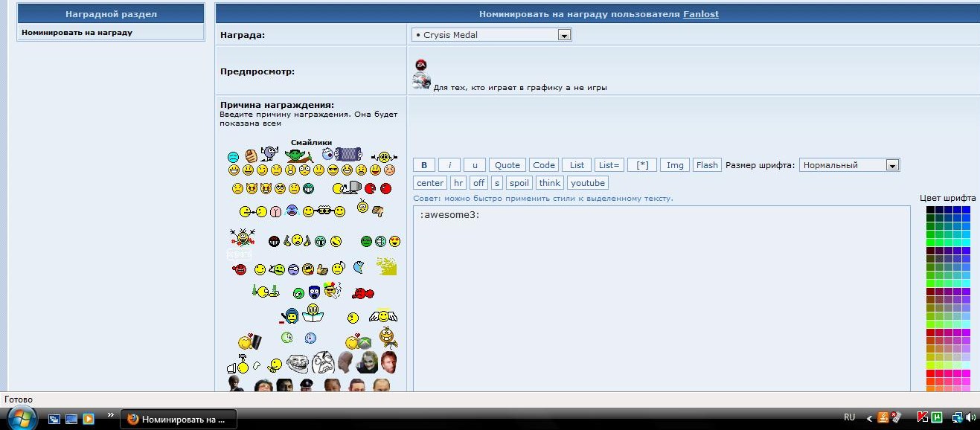Pick the black font color swatch
Screen dimensions: 980x430
click(930, 211)
